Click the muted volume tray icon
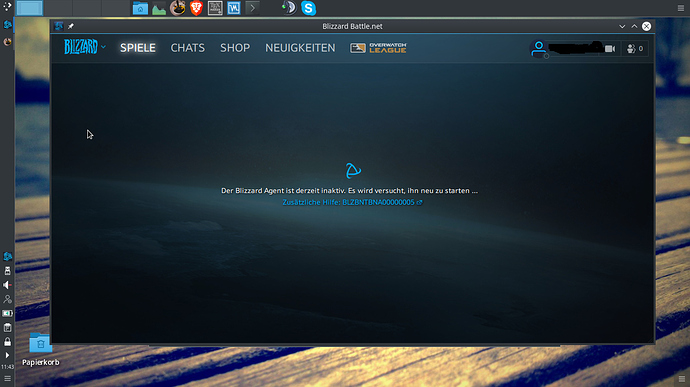Image resolution: width=690 pixels, height=387 pixels. point(7,285)
